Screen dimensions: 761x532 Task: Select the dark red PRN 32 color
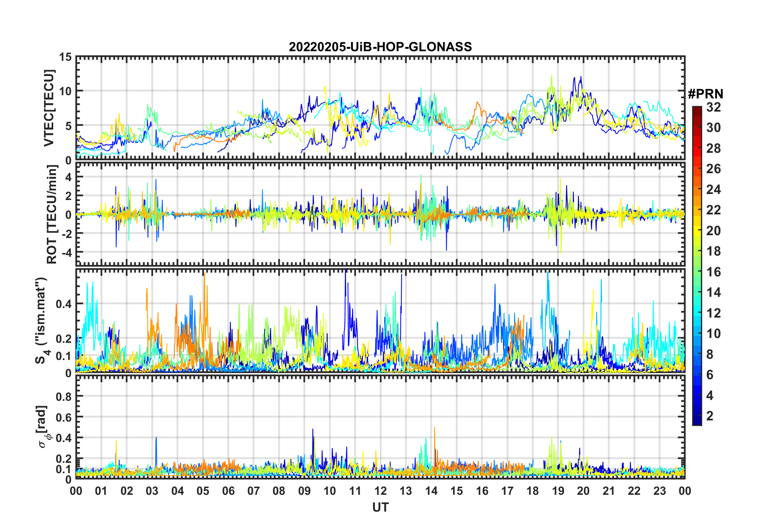coord(697,109)
